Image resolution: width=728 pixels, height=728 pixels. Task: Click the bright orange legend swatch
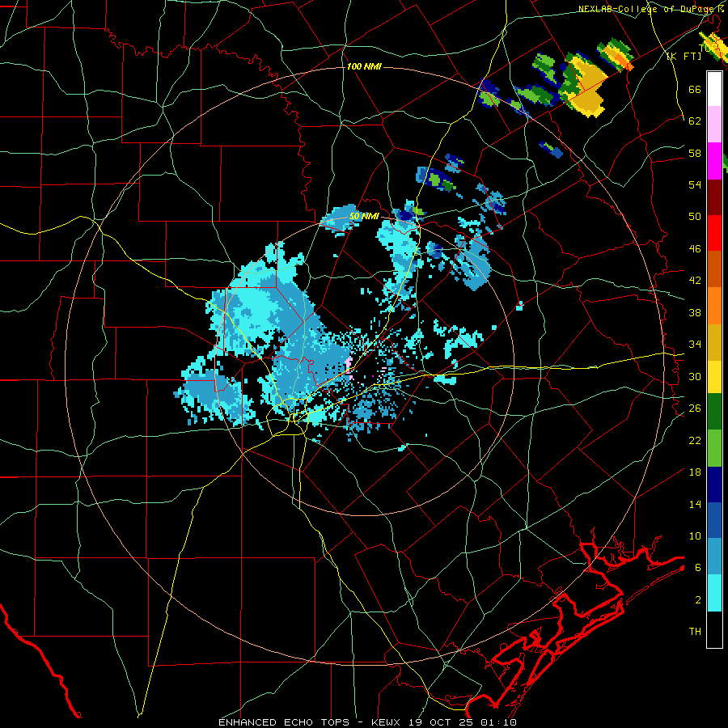click(x=714, y=305)
